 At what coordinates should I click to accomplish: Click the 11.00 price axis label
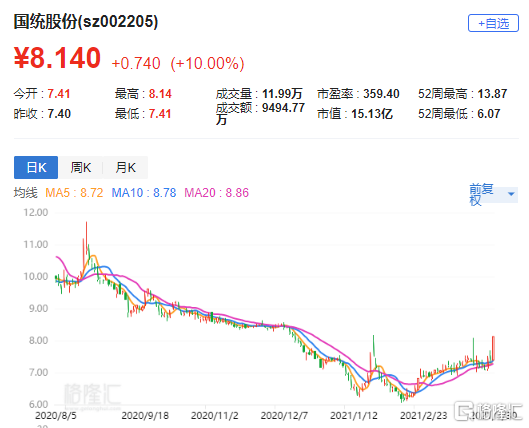pos(35,245)
